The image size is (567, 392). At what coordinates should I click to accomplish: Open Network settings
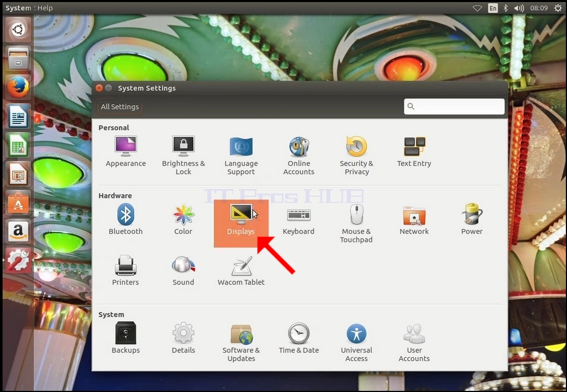(x=414, y=219)
